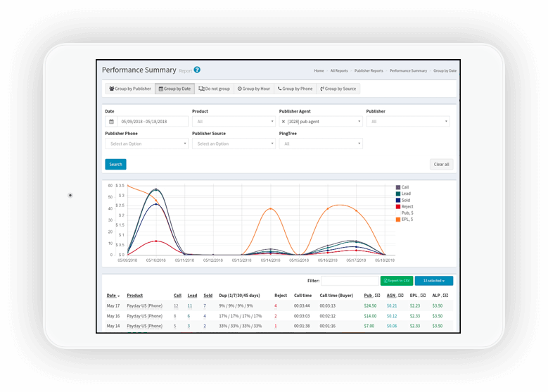The height and width of the screenshot is (392, 548).
Task: Open the PingTree dropdown
Action: [320, 144]
